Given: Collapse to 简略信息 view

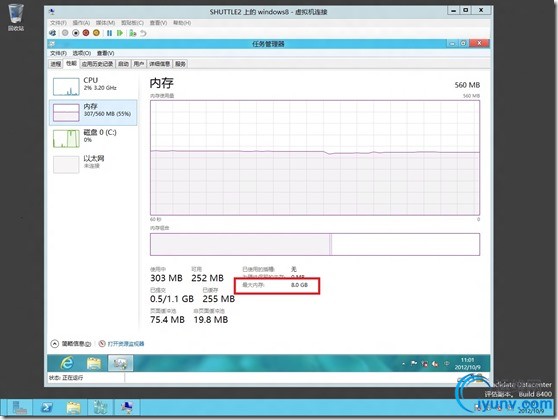Looking at the screenshot, I should tap(71, 344).
